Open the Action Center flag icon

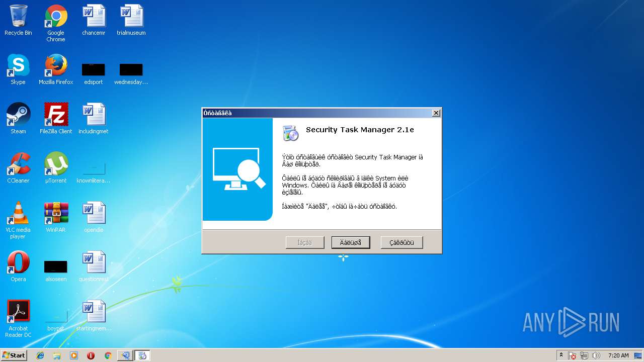[573, 355]
